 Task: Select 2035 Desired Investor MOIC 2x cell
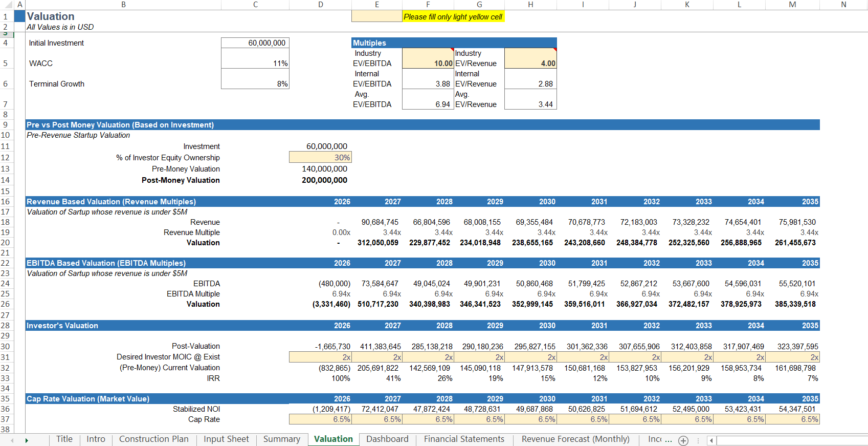pyautogui.click(x=792, y=357)
